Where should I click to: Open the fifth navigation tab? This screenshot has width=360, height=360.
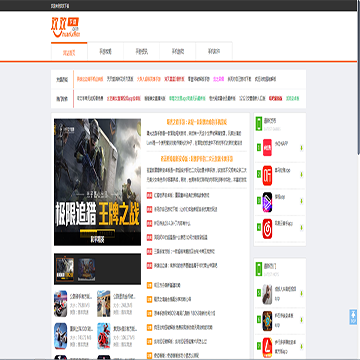click(214, 52)
